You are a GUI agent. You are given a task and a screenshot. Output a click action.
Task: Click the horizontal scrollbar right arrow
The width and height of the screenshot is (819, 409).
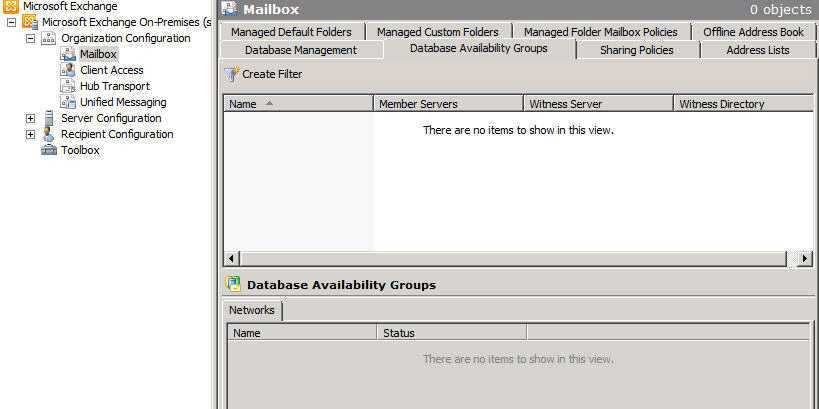pos(805,258)
